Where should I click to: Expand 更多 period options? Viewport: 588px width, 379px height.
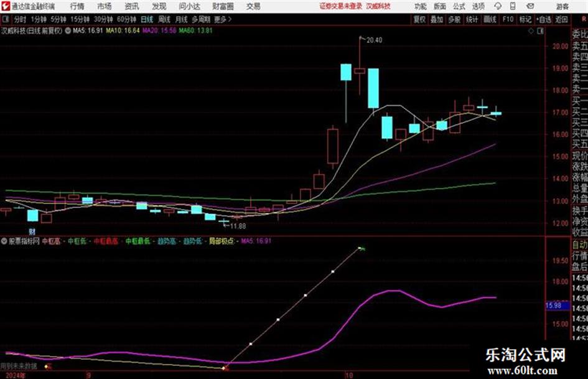click(x=223, y=19)
